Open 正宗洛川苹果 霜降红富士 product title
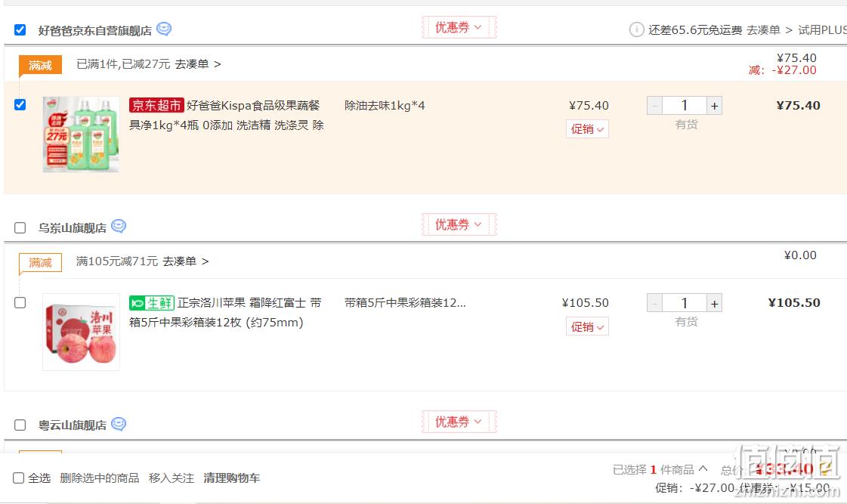Viewport: 847px width, 504px height. coord(225,313)
